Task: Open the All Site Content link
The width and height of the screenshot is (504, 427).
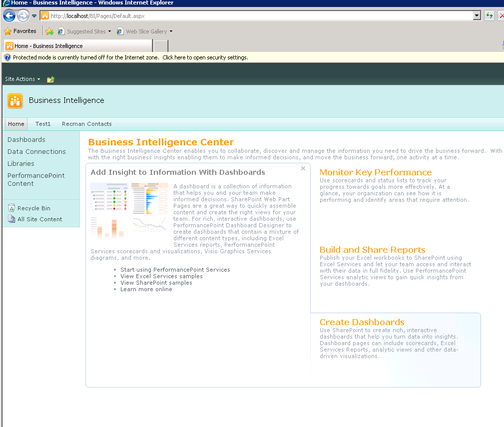Action: pos(40,219)
